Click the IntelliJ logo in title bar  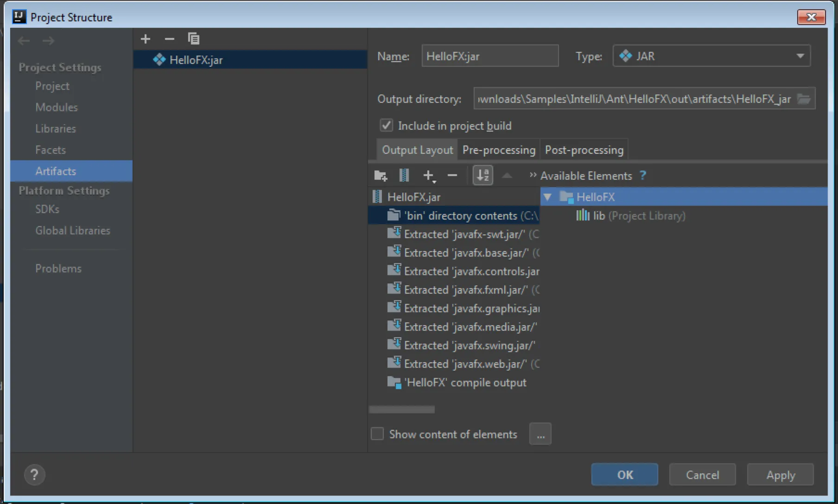[x=19, y=17]
